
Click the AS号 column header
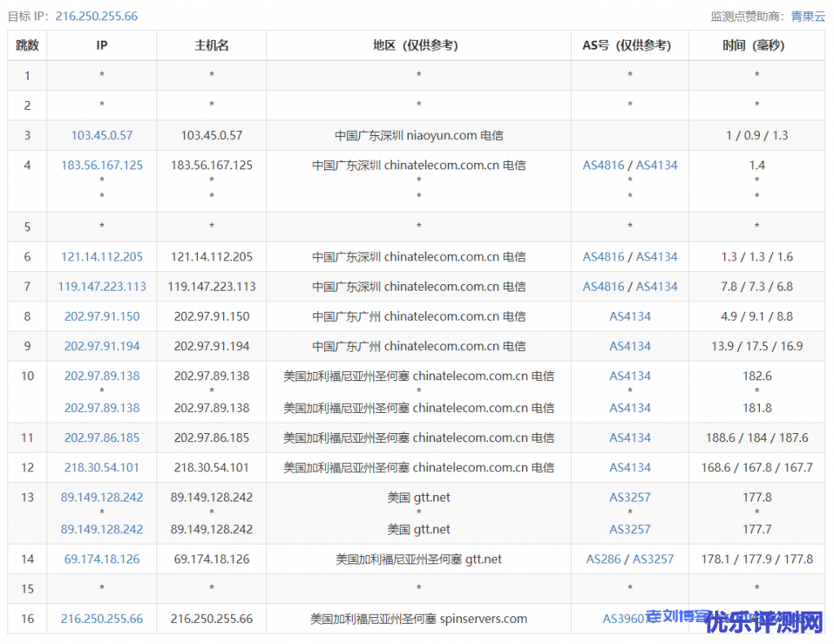click(630, 46)
